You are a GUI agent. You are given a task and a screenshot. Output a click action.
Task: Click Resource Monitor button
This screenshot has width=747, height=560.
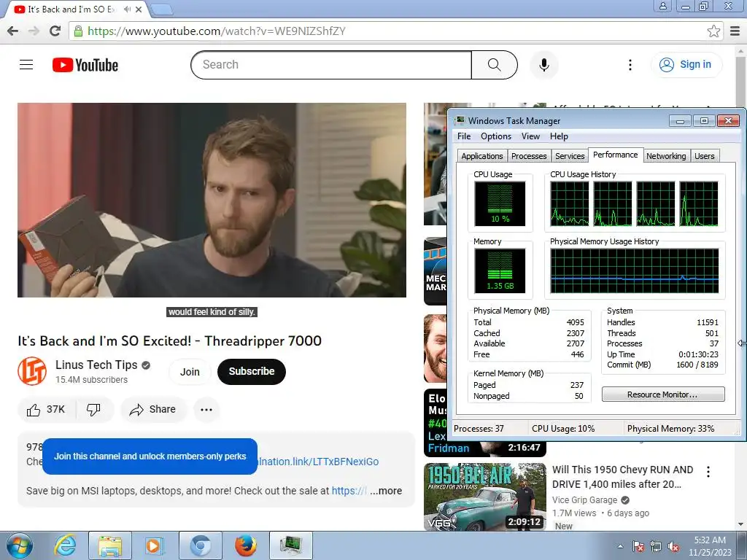pos(662,394)
